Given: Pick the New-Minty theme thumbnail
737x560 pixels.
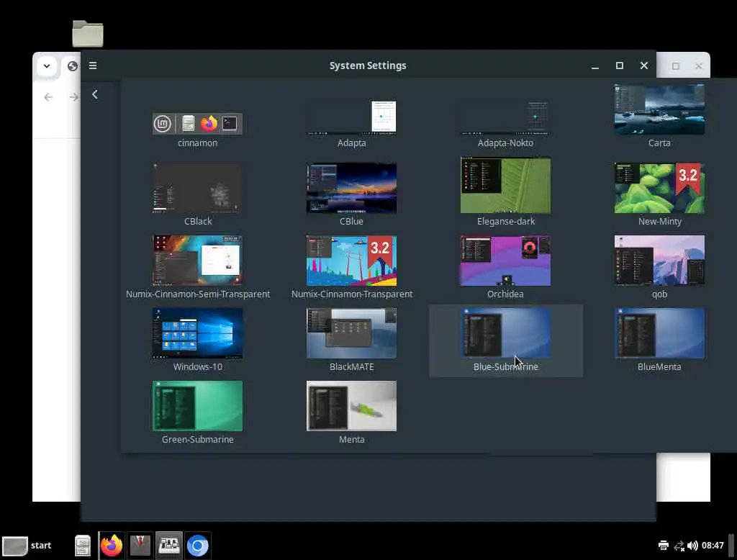Looking at the screenshot, I should point(659,188).
